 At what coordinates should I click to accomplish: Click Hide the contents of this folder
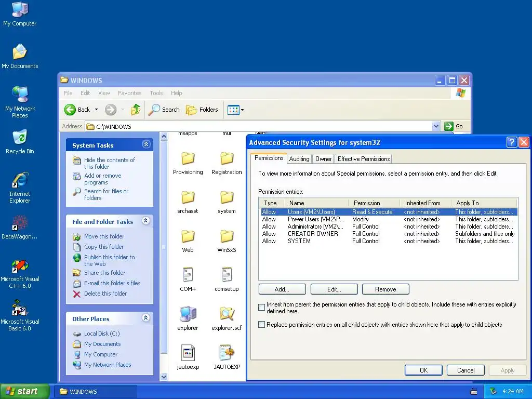coord(109,163)
